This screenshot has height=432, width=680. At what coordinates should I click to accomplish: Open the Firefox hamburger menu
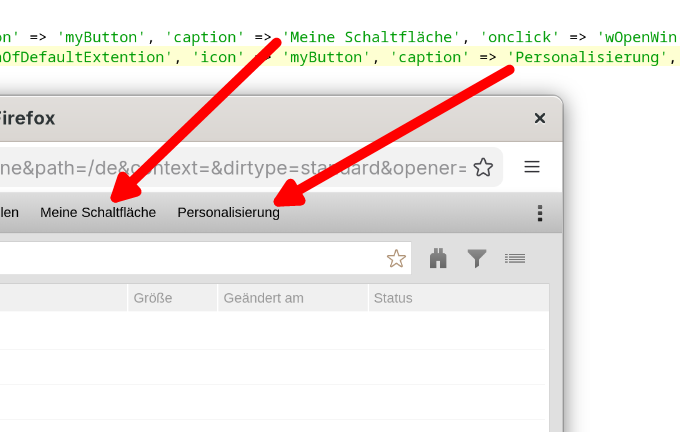532,167
